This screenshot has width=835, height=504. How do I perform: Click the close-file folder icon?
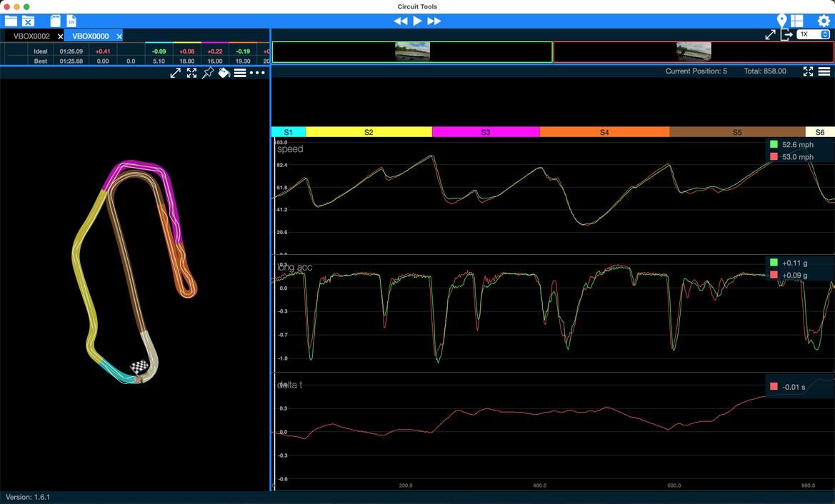pos(28,21)
